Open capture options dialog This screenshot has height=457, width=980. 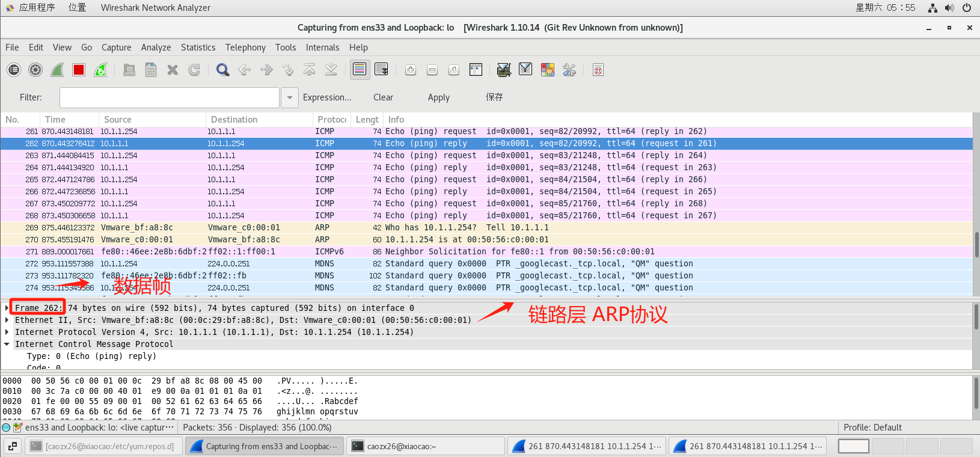point(35,70)
